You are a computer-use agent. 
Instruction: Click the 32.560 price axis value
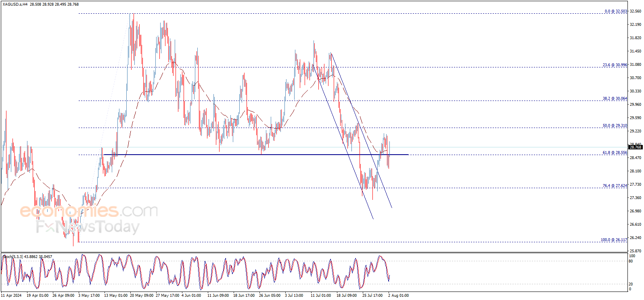coord(635,11)
